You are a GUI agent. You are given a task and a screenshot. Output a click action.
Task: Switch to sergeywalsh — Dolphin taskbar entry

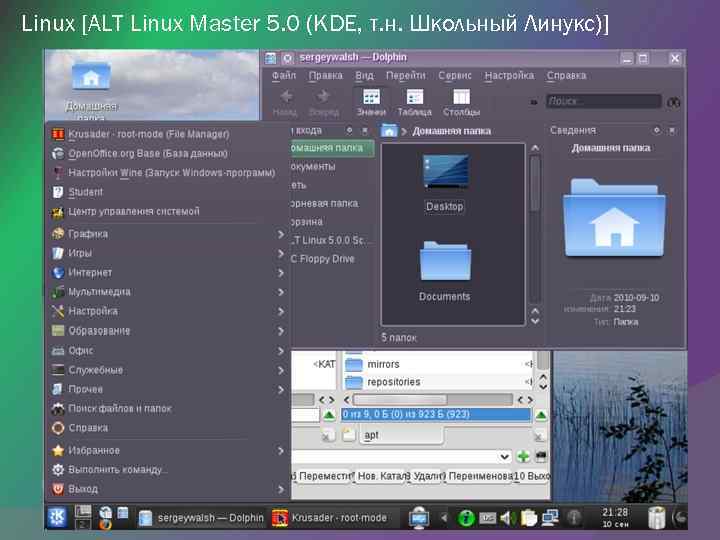[201, 518]
